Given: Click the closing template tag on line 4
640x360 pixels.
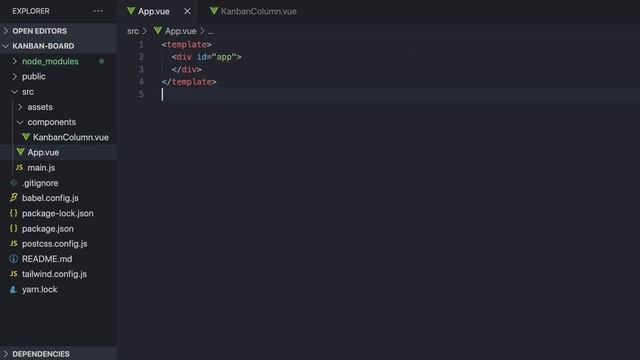Looking at the screenshot, I should click(x=189, y=82).
